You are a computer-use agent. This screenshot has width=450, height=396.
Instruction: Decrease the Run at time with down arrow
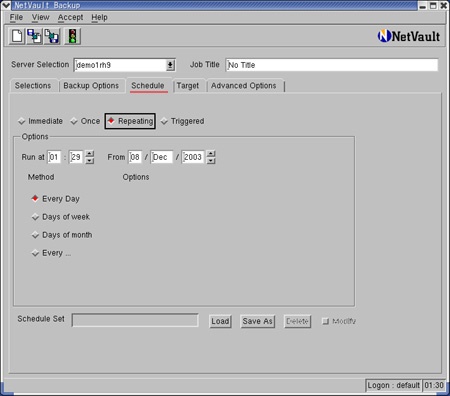point(90,161)
